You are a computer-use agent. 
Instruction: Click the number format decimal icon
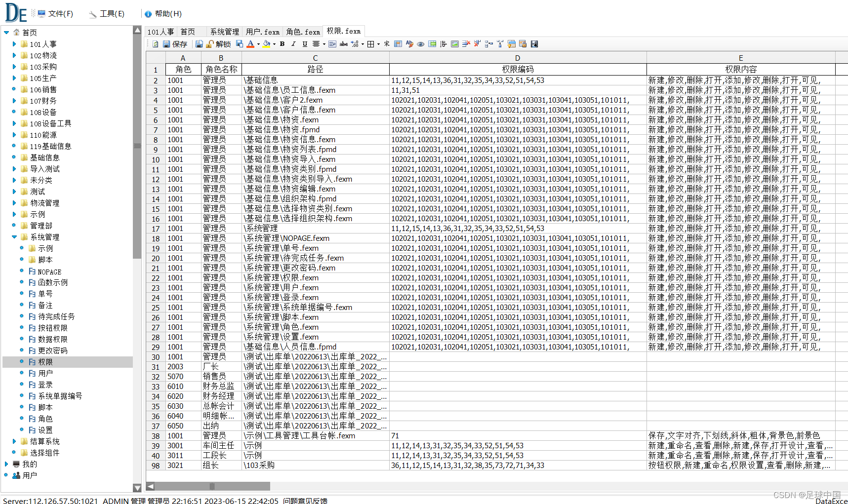(x=355, y=44)
